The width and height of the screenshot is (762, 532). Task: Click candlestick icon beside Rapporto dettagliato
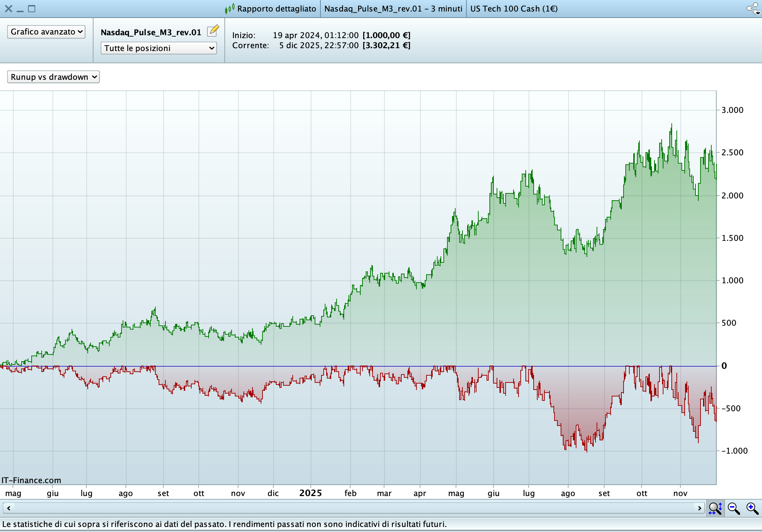(230, 8)
